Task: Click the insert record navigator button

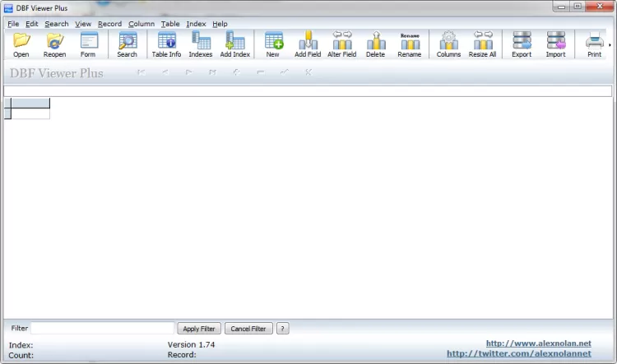Action: point(236,72)
